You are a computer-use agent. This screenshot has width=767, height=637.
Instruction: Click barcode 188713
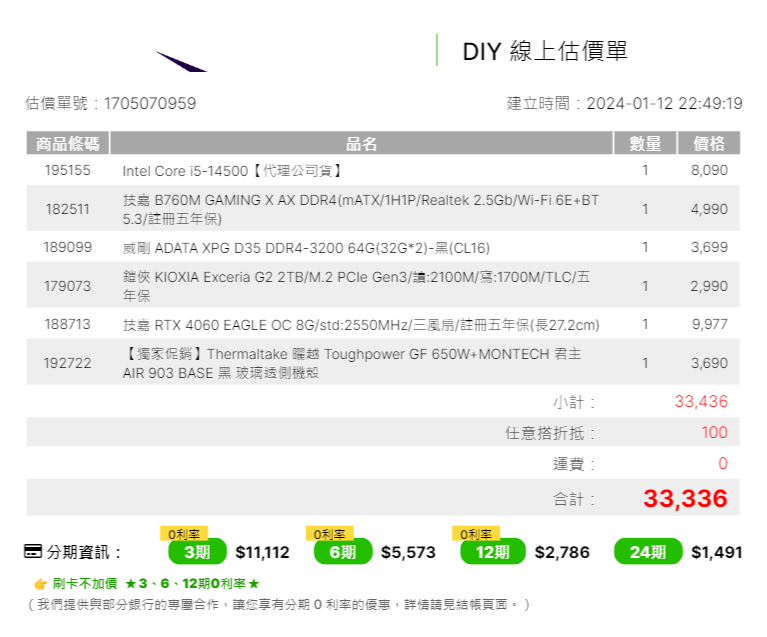(x=68, y=324)
